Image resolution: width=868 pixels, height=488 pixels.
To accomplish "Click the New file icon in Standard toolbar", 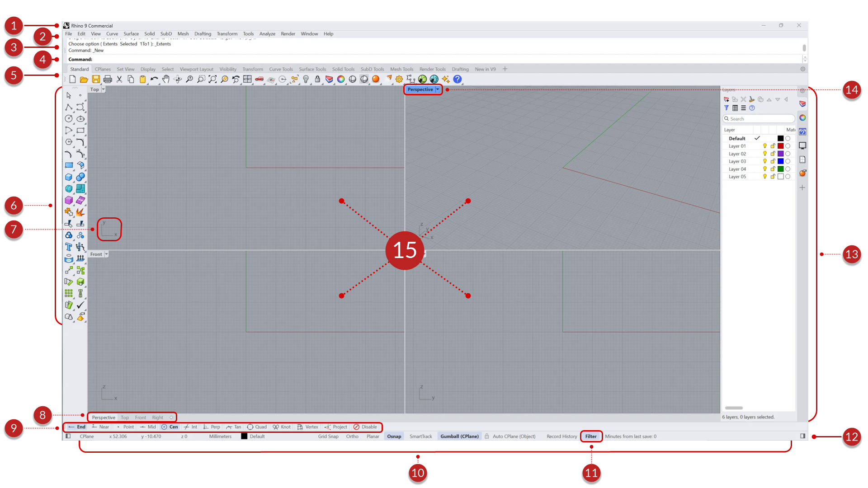I will (72, 80).
